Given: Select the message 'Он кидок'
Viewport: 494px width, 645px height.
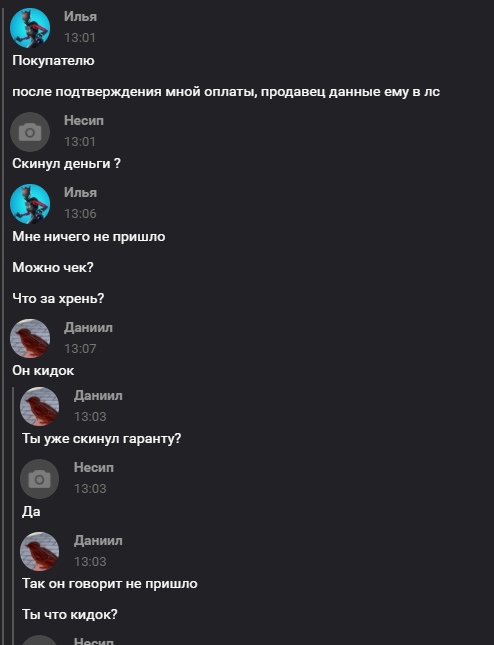Looking at the screenshot, I should (43, 371).
